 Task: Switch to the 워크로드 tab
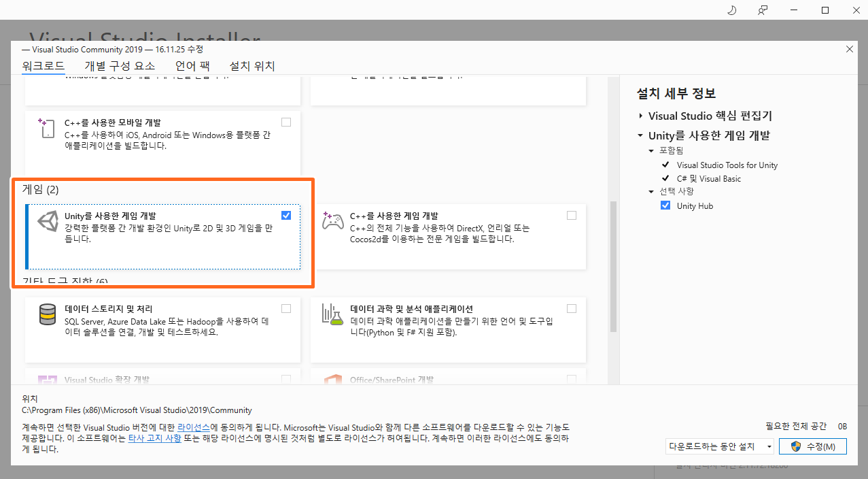pos(43,66)
